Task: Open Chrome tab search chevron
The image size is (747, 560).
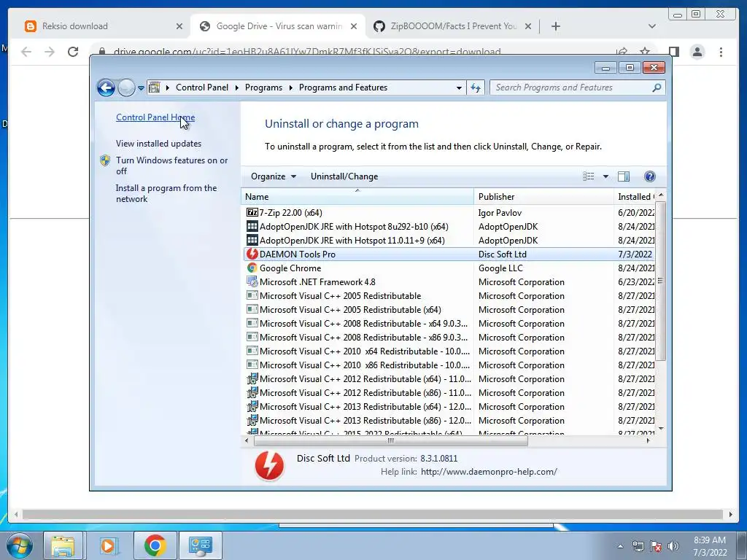Action: (x=651, y=26)
